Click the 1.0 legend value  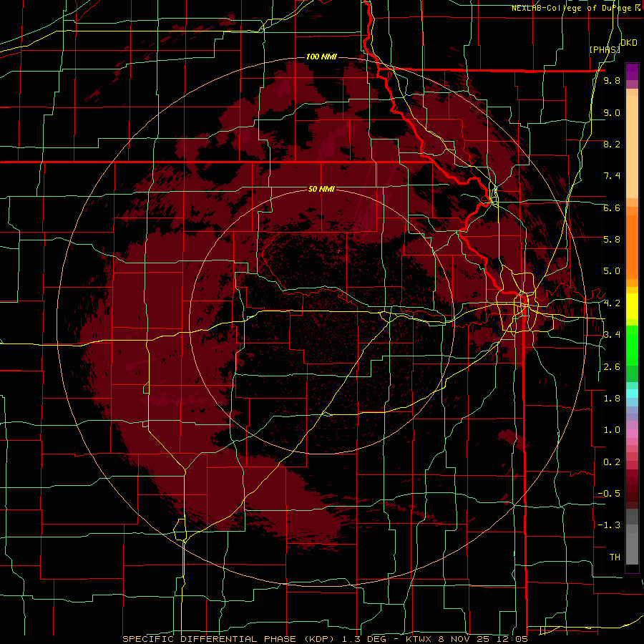pyautogui.click(x=612, y=430)
